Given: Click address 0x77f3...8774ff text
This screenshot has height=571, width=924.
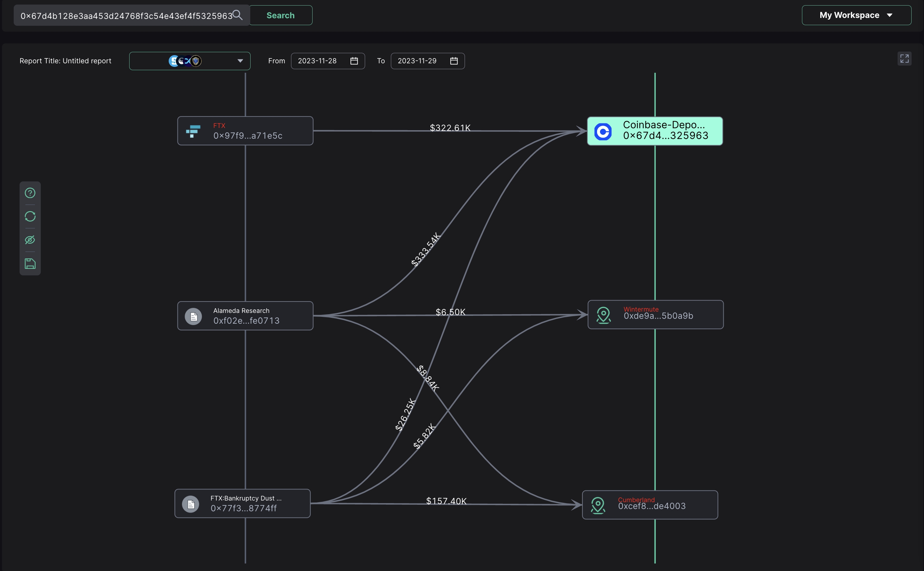Looking at the screenshot, I should 243,508.
